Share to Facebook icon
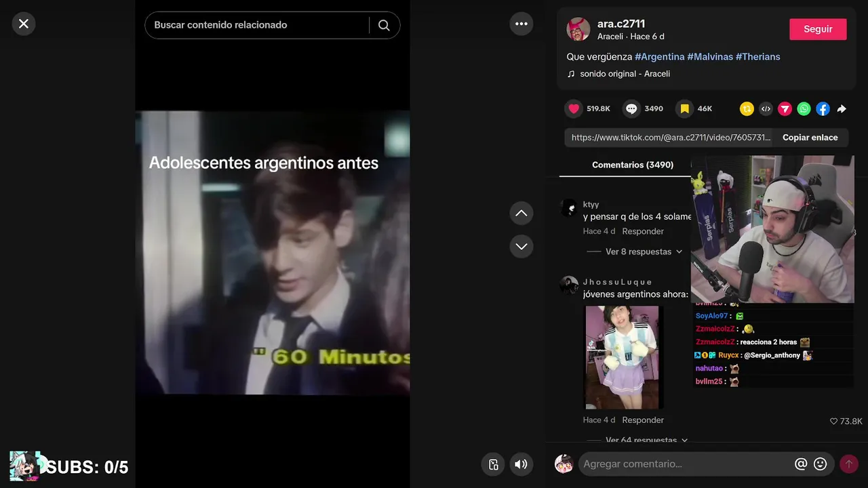 click(x=823, y=108)
